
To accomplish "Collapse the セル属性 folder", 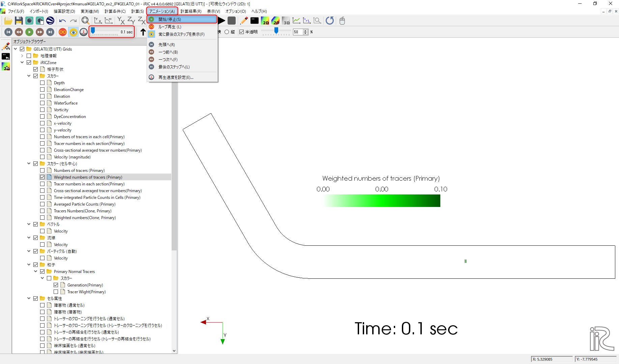I will click(29, 298).
